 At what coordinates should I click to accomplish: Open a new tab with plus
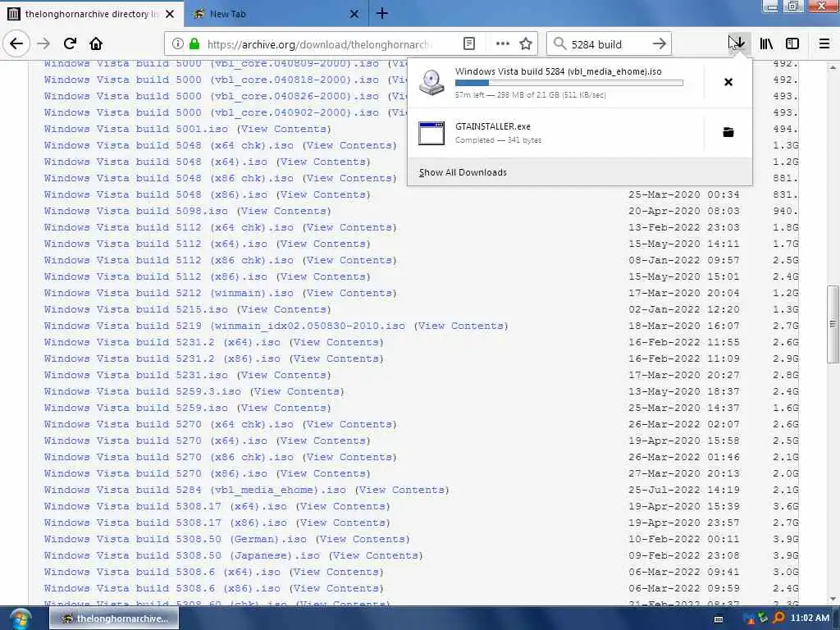tap(382, 13)
